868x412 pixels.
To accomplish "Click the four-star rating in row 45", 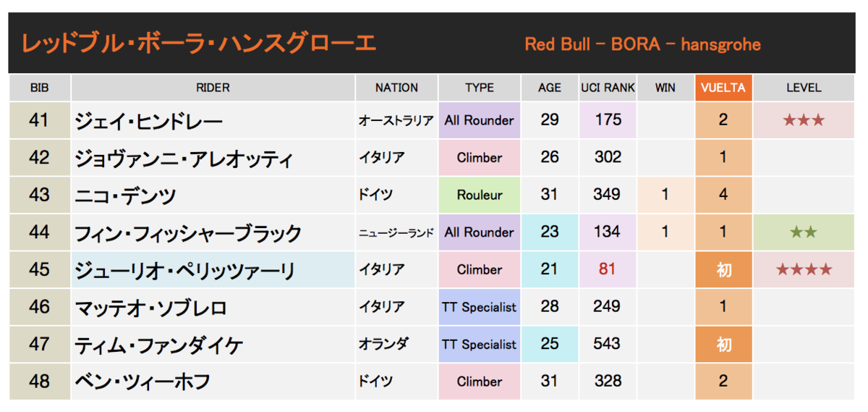I will pos(803,270).
